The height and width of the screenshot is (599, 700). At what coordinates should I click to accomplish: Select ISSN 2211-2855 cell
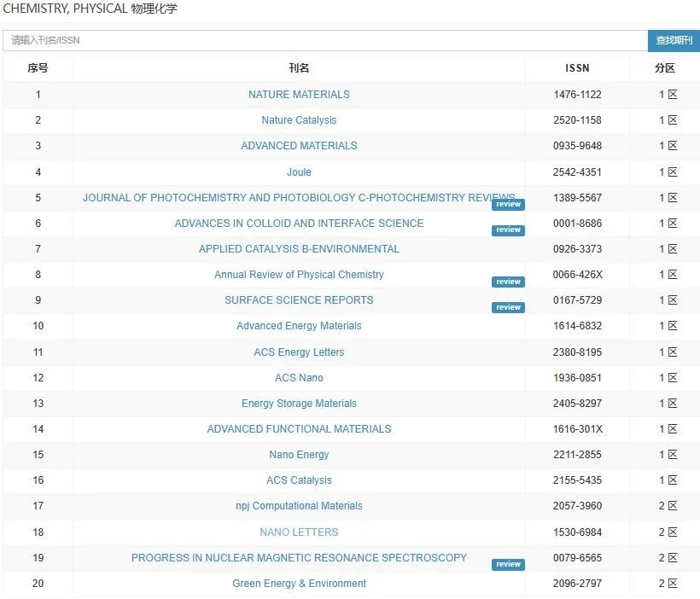(577, 455)
